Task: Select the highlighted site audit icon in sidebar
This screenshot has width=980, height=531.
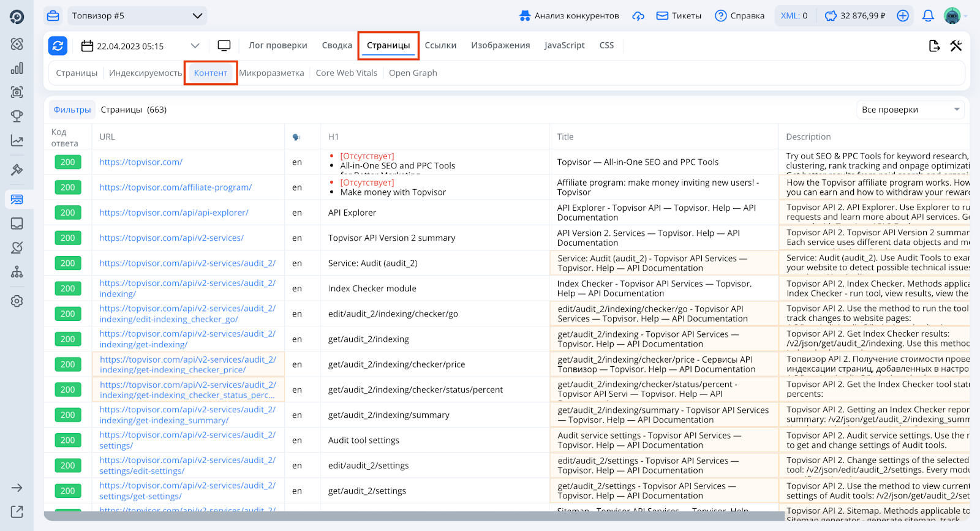Action: pyautogui.click(x=17, y=199)
